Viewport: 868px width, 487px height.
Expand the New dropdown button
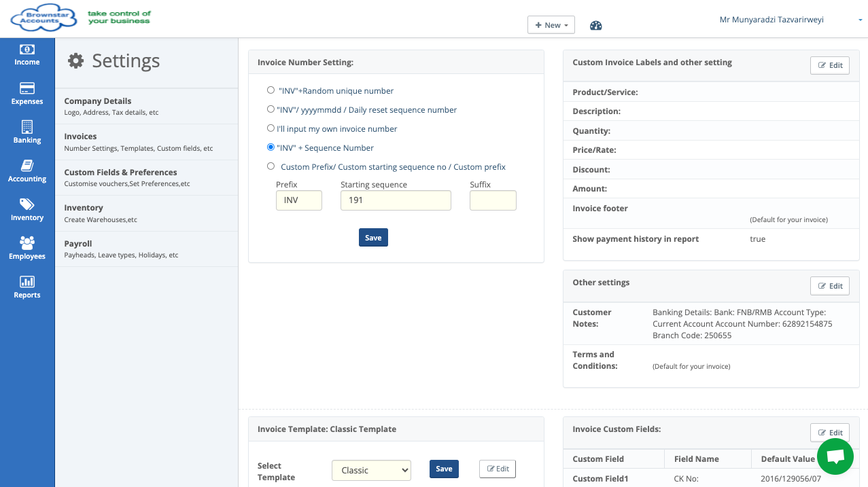pos(551,25)
